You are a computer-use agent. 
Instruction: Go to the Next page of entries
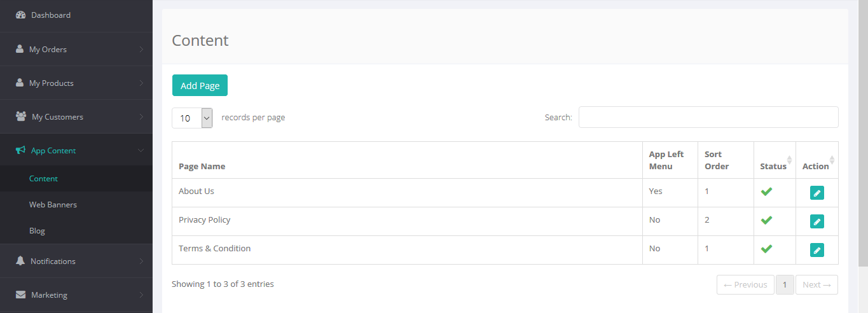[816, 285]
